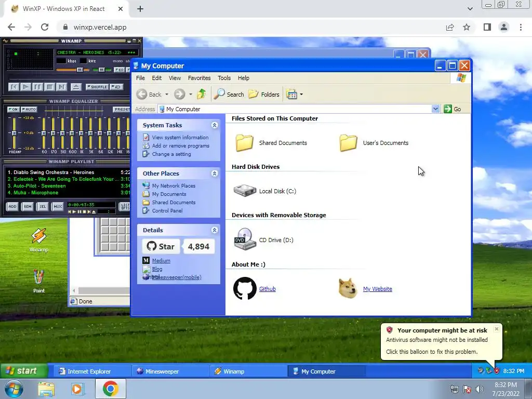
Task: Open the equalizer Presets button
Action: tap(122, 109)
